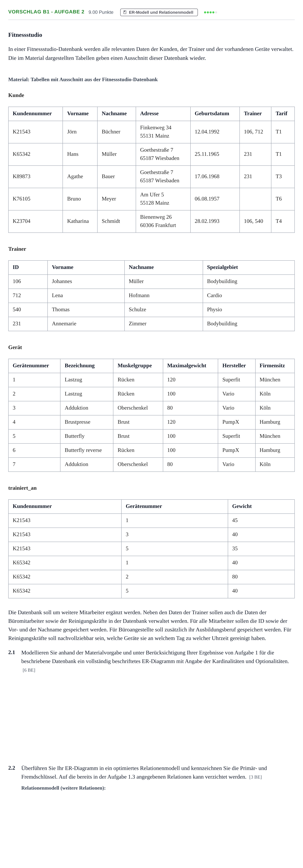Screen dimensions: 303x868
Task: Click the book icon in the topic tag
Action: point(125,12)
